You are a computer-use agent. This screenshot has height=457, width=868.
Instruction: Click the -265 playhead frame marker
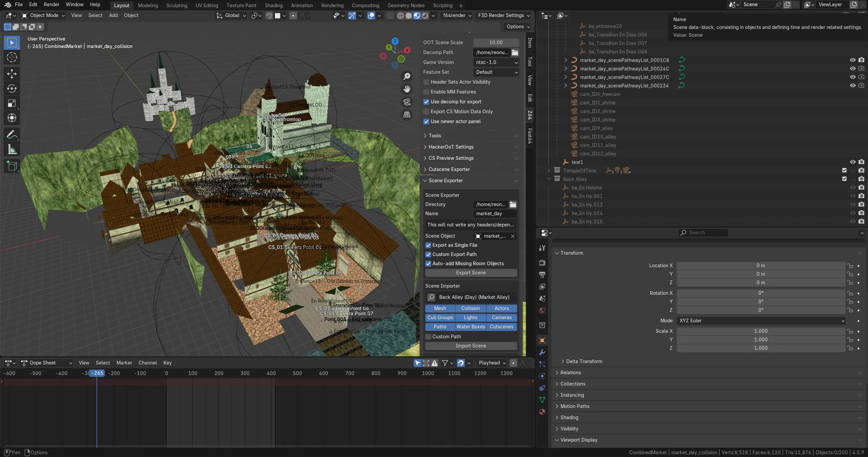pyautogui.click(x=97, y=373)
